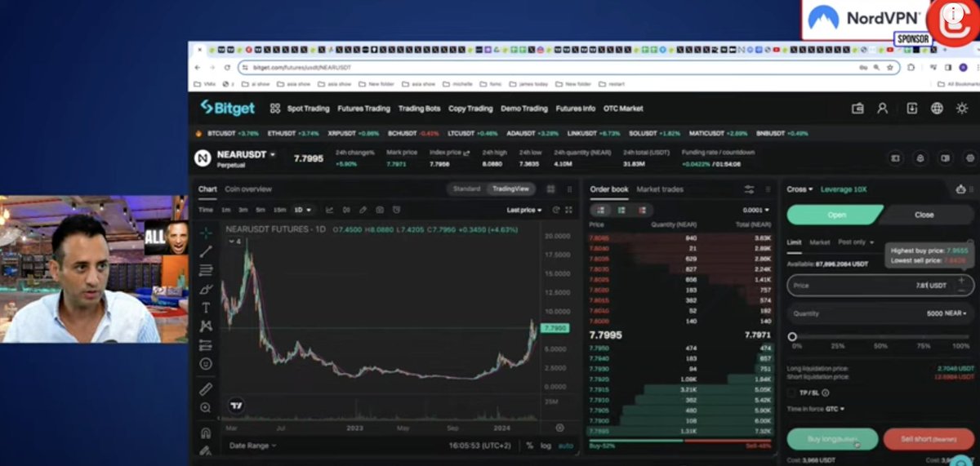Open the drawing pencil icon in chart toolbar

363,210
